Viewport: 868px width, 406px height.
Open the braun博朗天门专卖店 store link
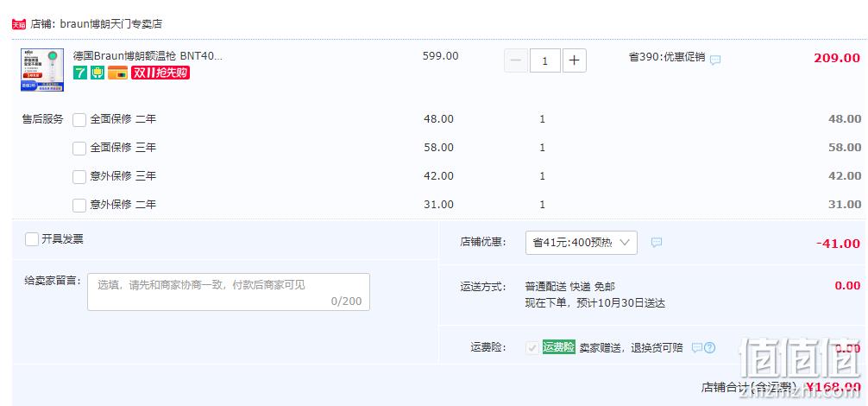110,24
